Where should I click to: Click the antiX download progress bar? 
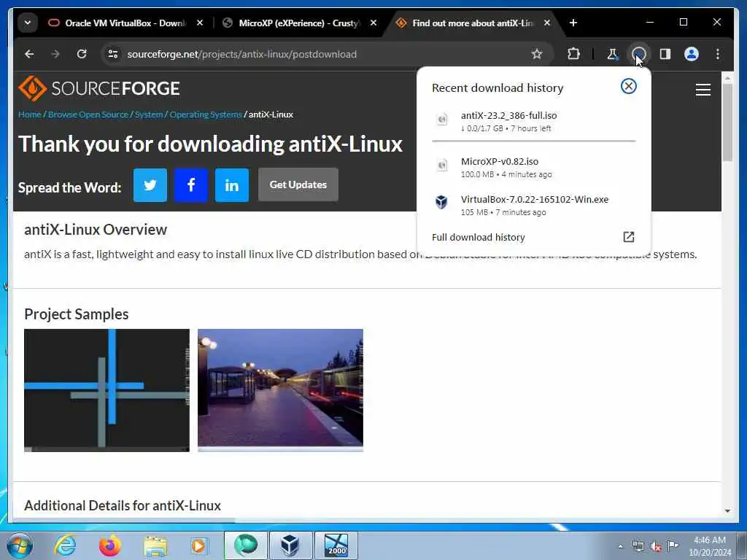[x=533, y=141]
